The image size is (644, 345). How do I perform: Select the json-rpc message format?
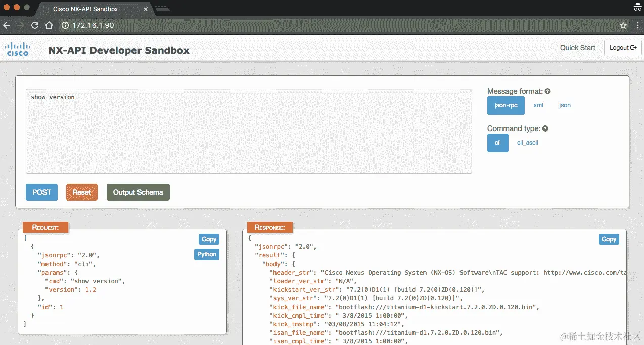point(506,105)
